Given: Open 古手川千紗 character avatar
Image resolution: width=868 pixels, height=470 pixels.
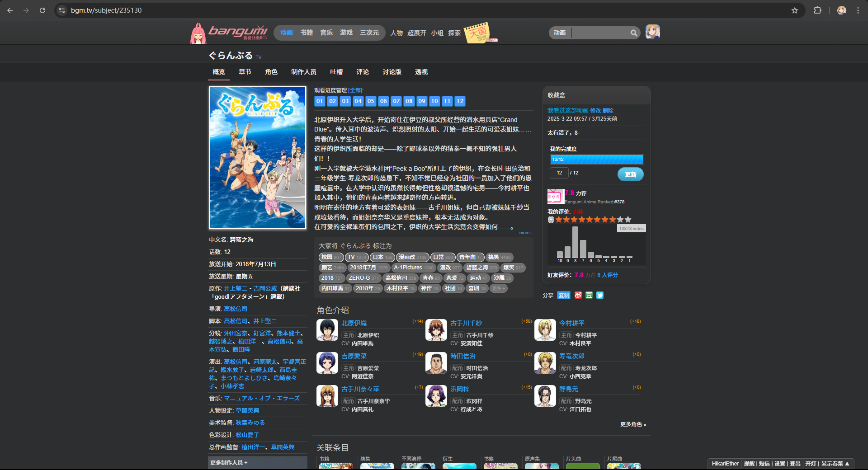Looking at the screenshot, I should [436, 330].
